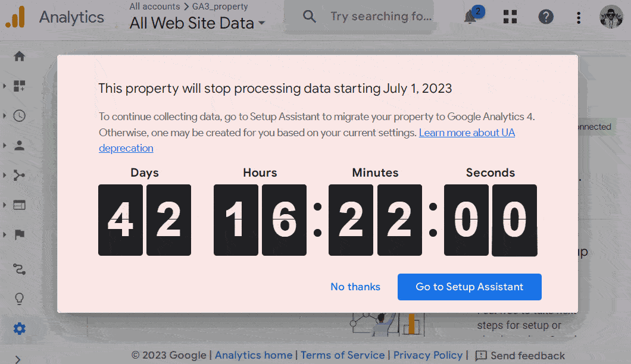Open the Audience person icon
Viewport: 631px width, 364px height.
(x=20, y=145)
